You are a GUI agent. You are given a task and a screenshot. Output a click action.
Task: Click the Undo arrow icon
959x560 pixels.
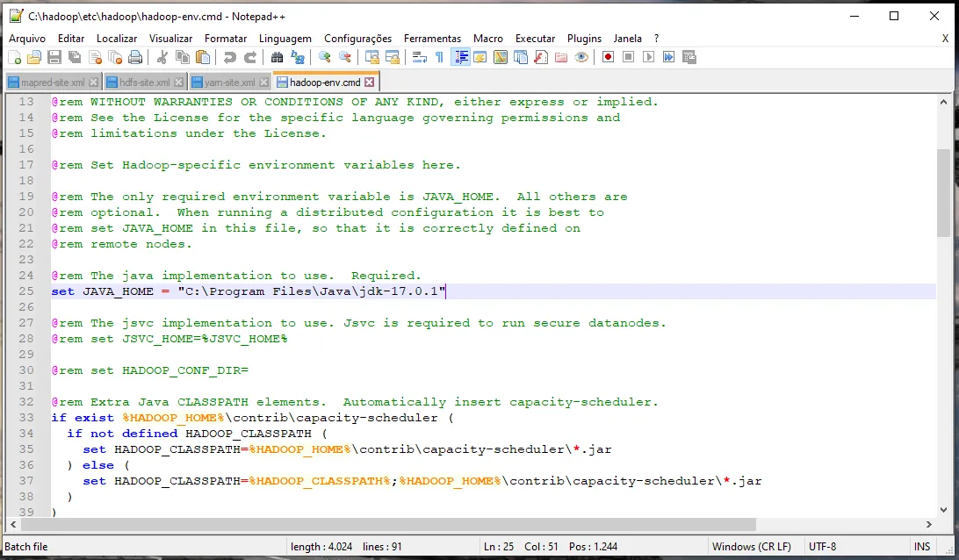pyautogui.click(x=230, y=58)
